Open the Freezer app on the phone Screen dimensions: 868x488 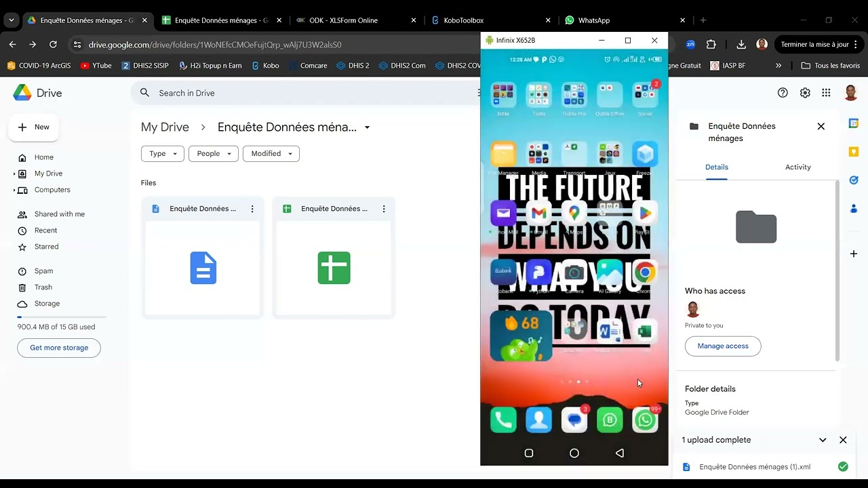point(644,155)
